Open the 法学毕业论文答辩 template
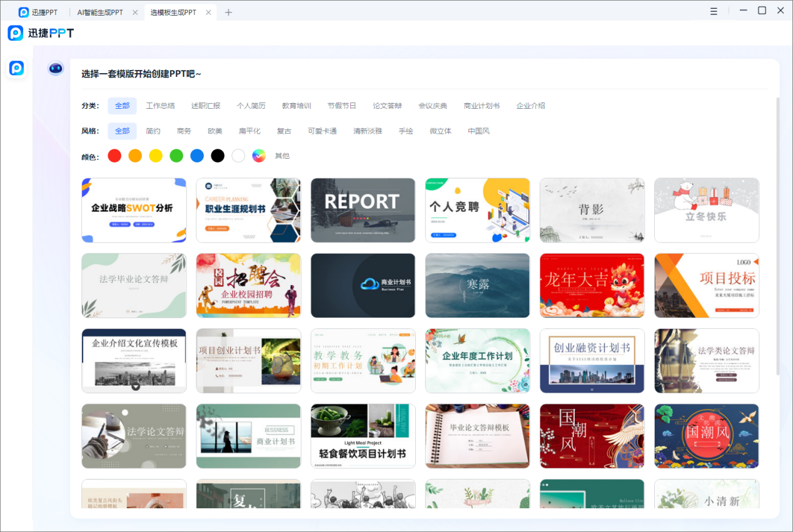 [x=134, y=286]
